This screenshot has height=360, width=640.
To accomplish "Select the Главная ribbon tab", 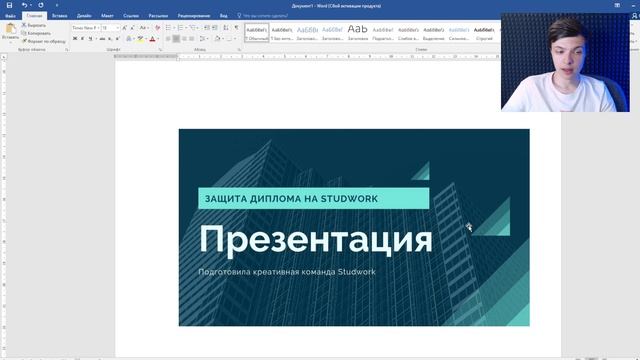I will point(34,16).
